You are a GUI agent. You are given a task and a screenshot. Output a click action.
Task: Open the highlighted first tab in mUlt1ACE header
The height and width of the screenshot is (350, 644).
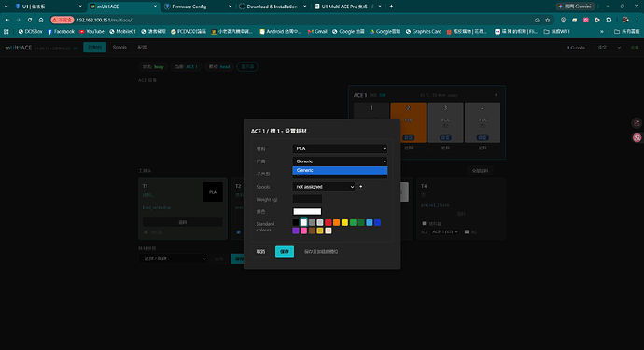(x=95, y=48)
